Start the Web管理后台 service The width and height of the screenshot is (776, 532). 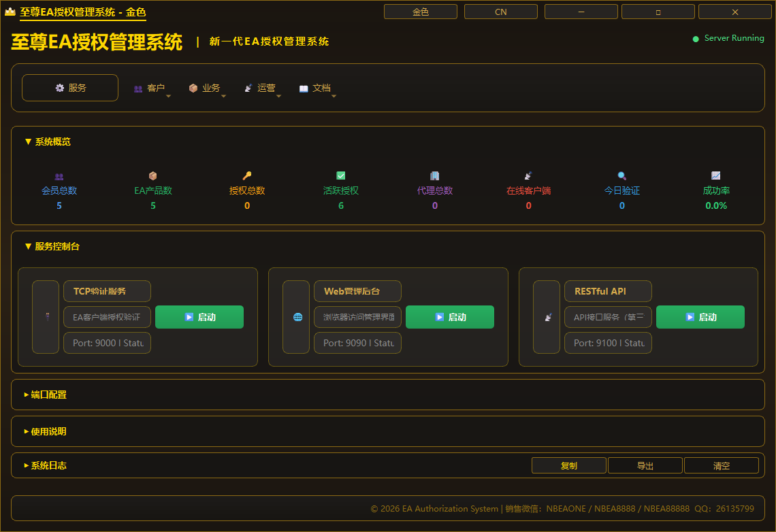coord(450,317)
